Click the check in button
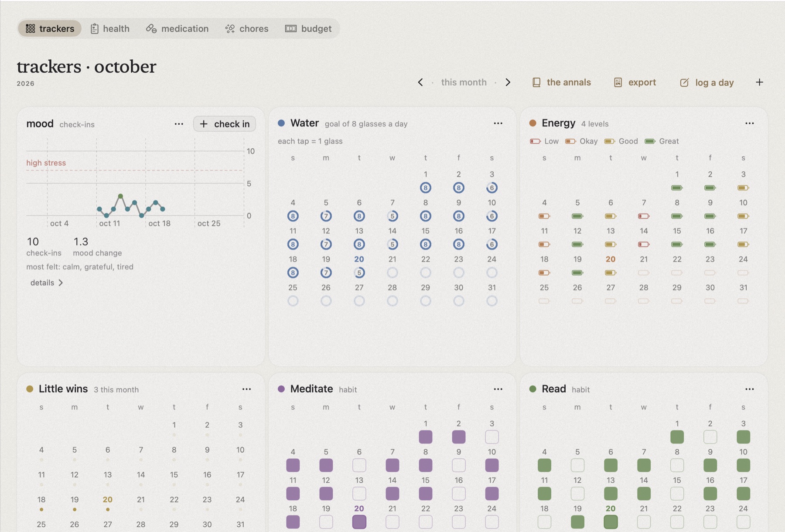This screenshot has width=785, height=532. [225, 124]
